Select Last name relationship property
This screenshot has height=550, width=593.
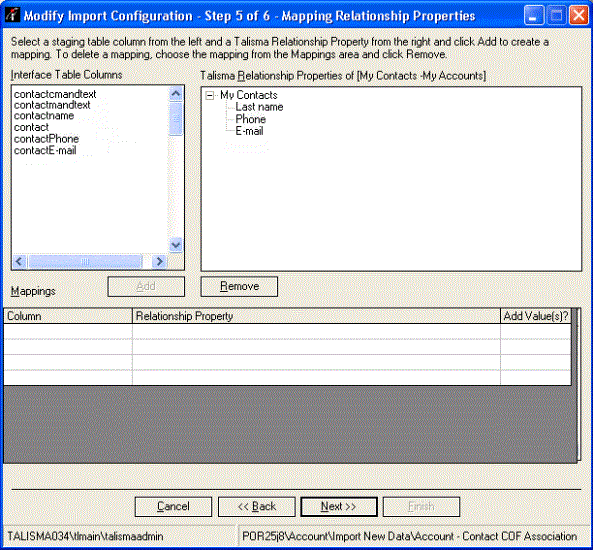[259, 107]
